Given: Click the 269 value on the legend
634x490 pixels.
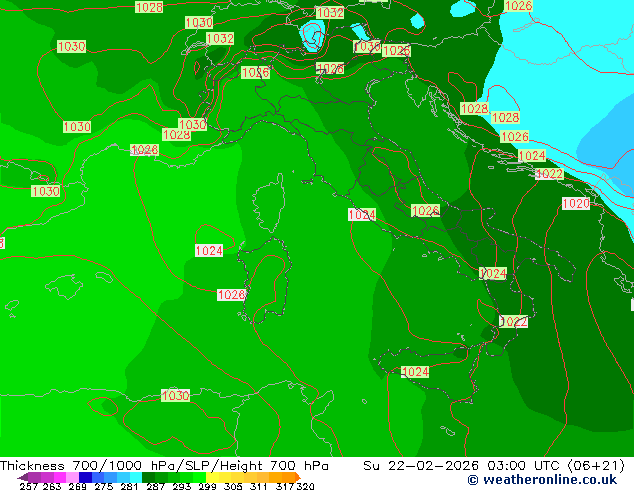Looking at the screenshot, I should 77,486.
